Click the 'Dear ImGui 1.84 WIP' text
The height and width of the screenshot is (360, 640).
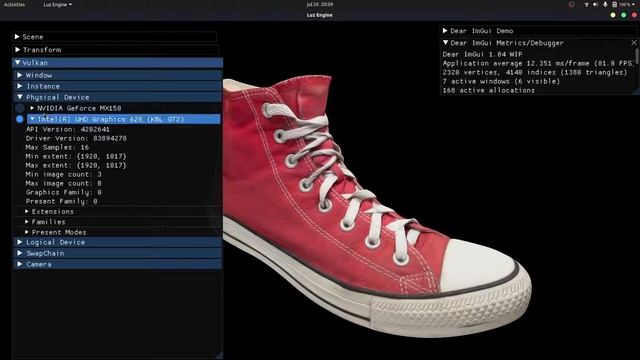[x=482, y=54]
